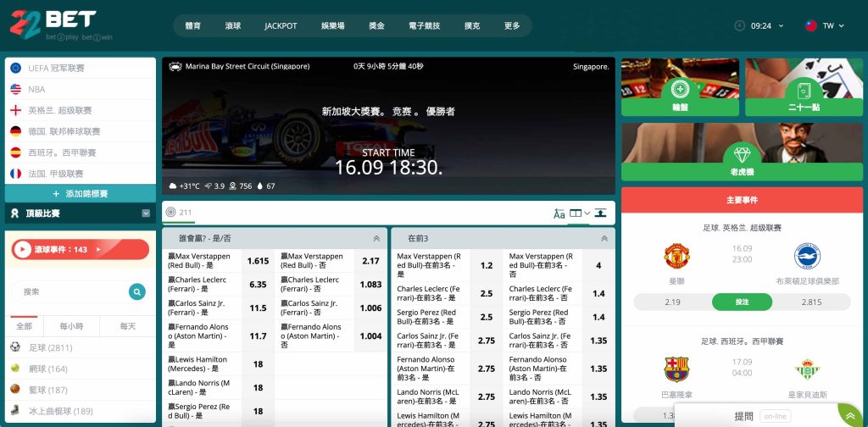Select Brighton odds 2.815

point(811,302)
